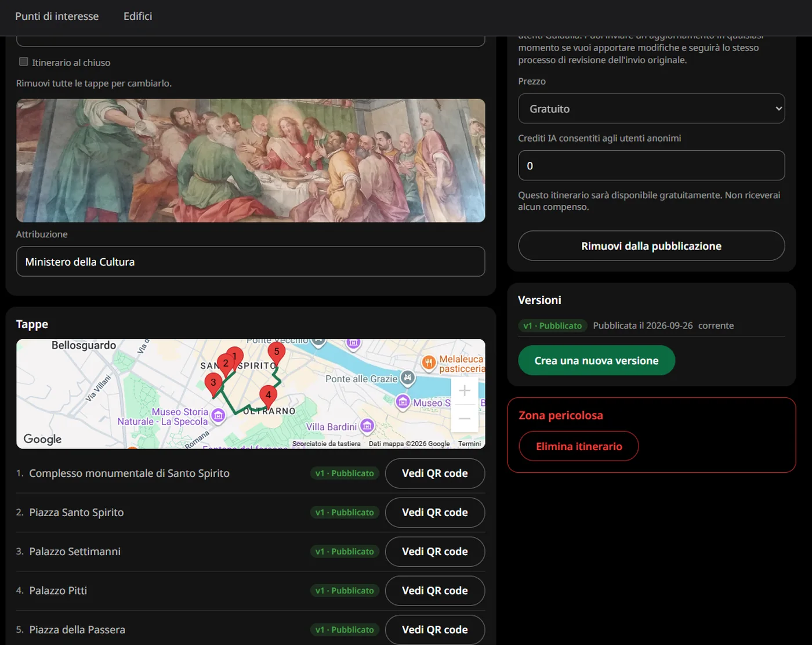The image size is (812, 645).
Task: Open the map Termini link
Action: pyautogui.click(x=469, y=444)
